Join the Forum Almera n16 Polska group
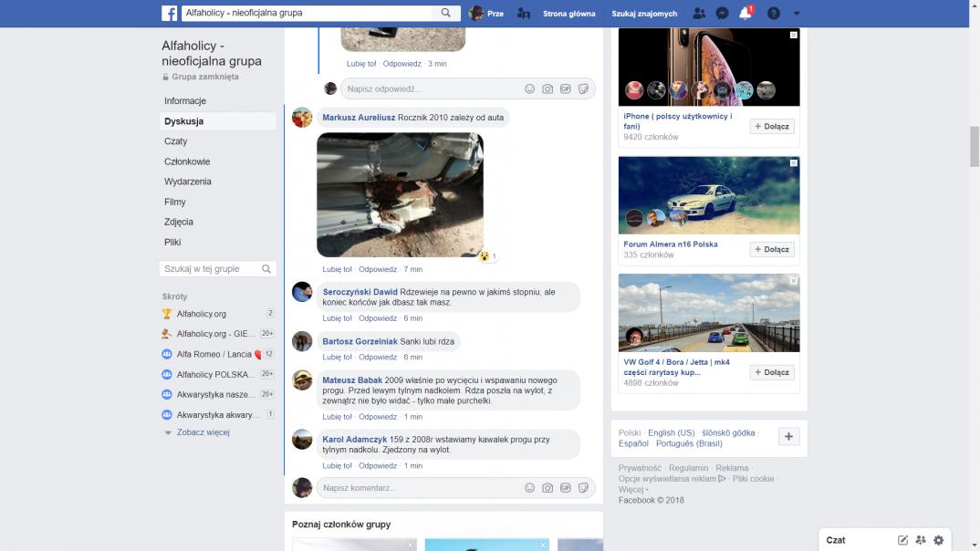The height and width of the screenshot is (551, 980). click(x=772, y=249)
